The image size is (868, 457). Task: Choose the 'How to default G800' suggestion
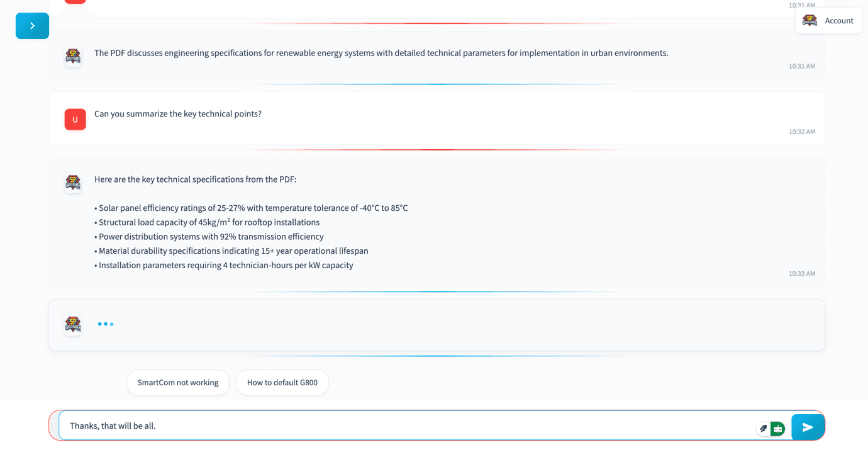[282, 383]
